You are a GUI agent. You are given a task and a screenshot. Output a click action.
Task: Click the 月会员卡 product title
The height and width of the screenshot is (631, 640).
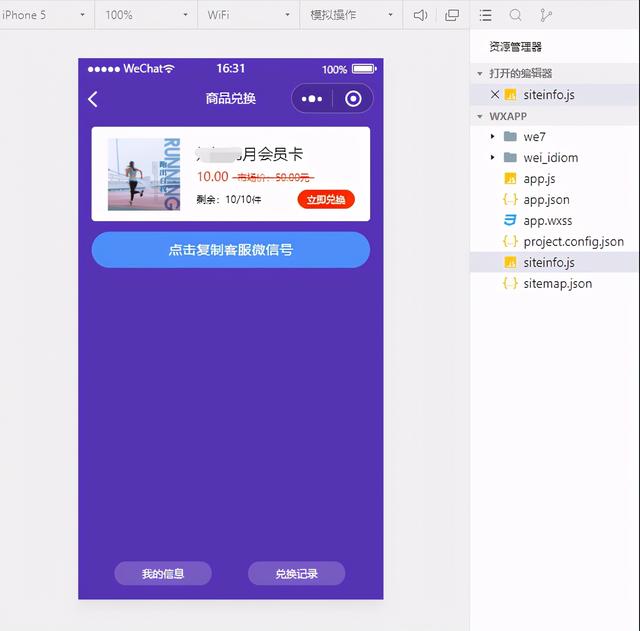pos(273,154)
